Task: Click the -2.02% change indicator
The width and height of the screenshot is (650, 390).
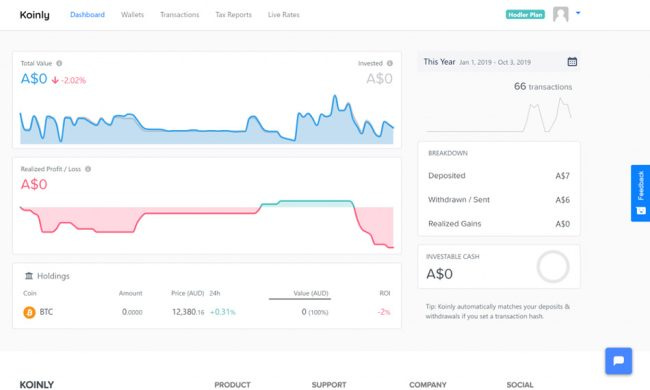Action: point(69,80)
